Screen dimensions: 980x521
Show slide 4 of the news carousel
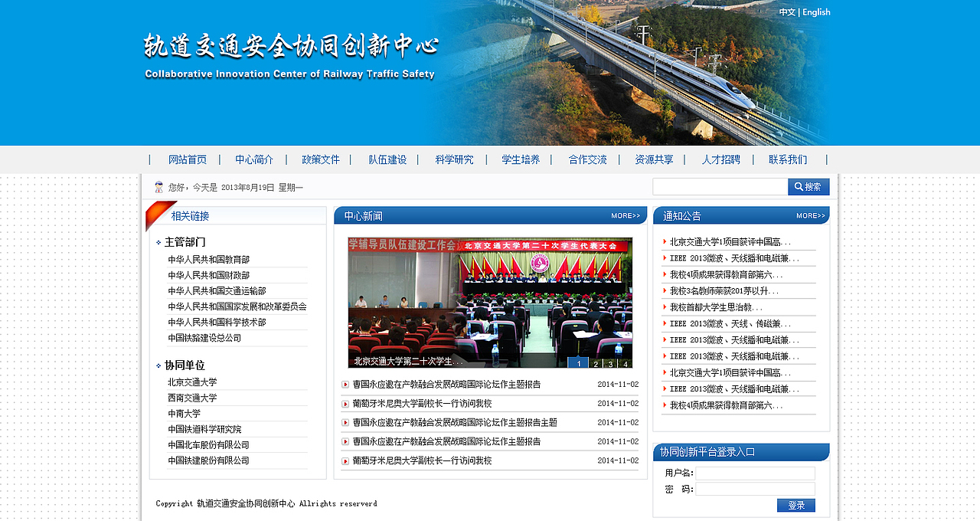tap(625, 364)
